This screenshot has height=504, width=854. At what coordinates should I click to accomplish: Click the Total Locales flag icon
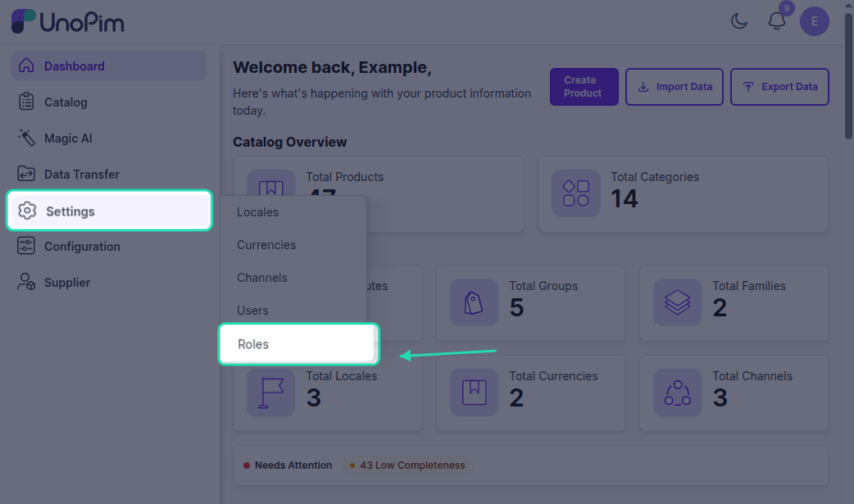tap(270, 393)
